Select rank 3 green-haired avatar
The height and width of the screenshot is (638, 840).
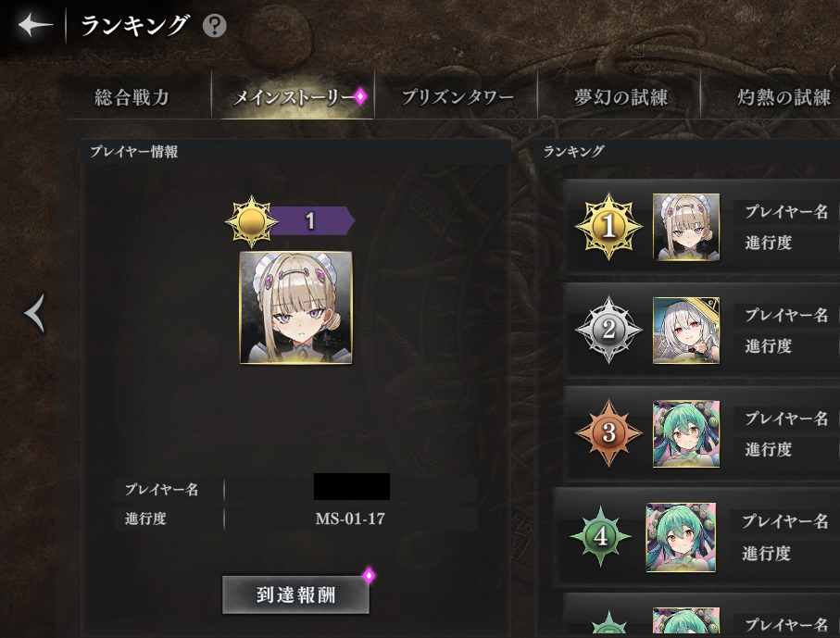(x=685, y=434)
